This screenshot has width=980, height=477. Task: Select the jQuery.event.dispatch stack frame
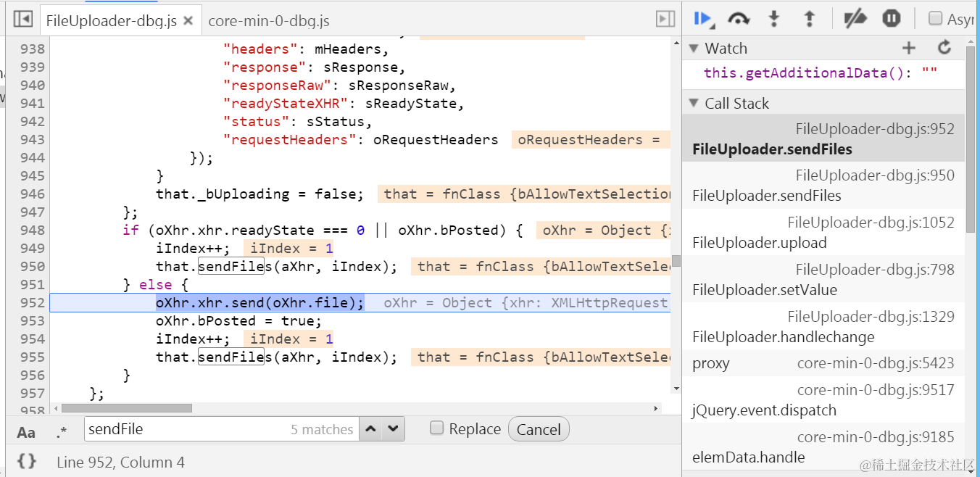pyautogui.click(x=823, y=399)
